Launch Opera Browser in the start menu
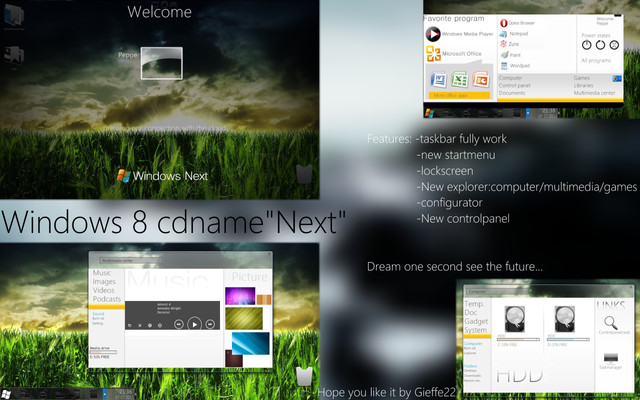 (x=517, y=23)
